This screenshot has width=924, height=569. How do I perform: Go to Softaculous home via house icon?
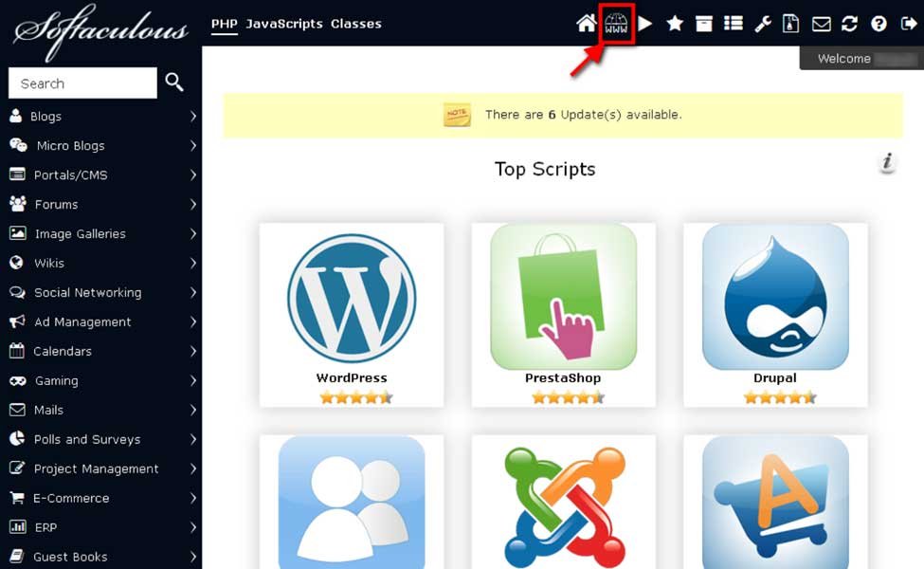tap(587, 24)
